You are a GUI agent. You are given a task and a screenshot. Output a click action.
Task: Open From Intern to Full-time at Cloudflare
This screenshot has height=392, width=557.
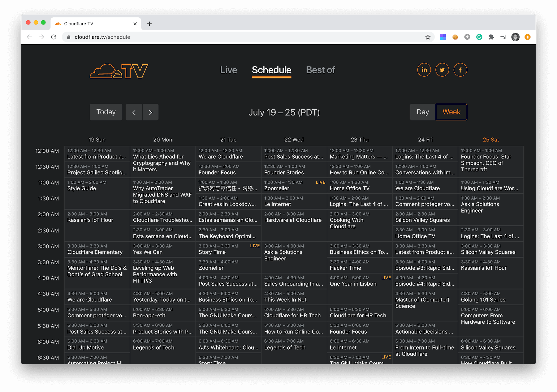[x=425, y=351]
